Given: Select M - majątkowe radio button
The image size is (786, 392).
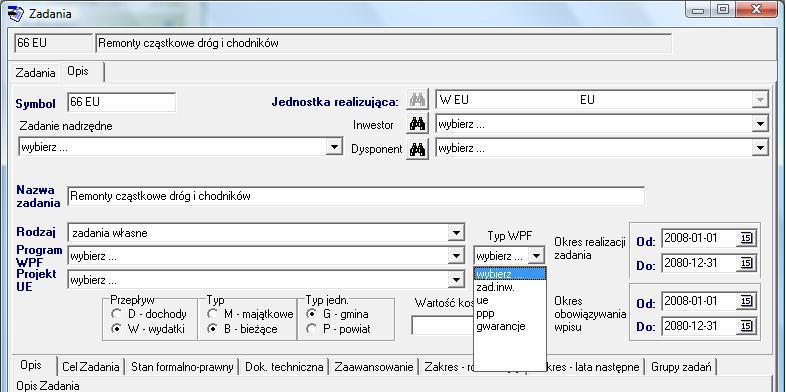Looking at the screenshot, I should click(213, 314).
